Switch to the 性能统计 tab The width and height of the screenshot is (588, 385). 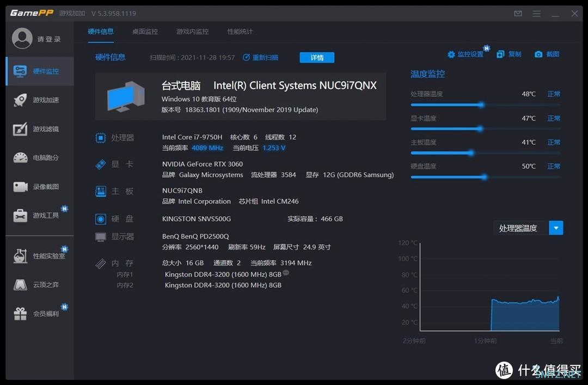(240, 32)
